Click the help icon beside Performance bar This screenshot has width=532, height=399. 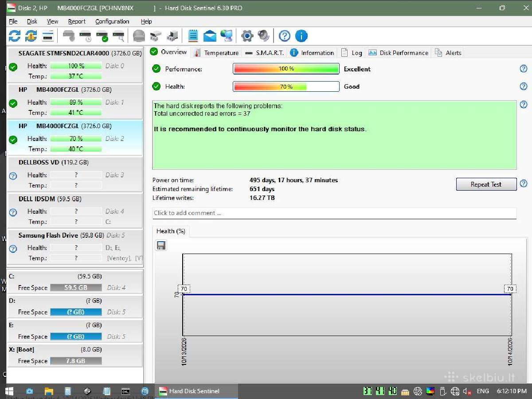(x=524, y=69)
